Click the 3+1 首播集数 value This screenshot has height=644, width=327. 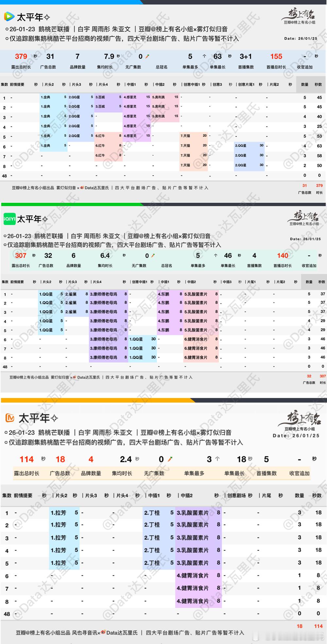(246, 56)
